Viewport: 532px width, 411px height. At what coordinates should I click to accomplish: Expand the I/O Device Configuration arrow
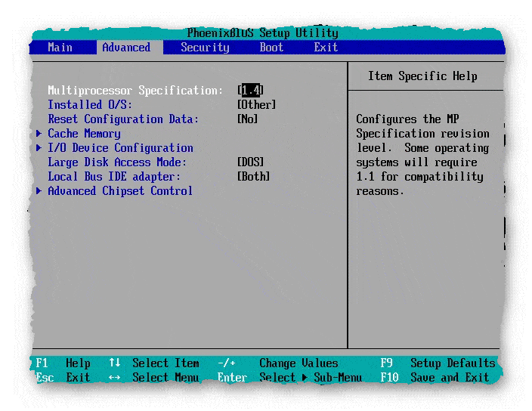pyautogui.click(x=39, y=147)
